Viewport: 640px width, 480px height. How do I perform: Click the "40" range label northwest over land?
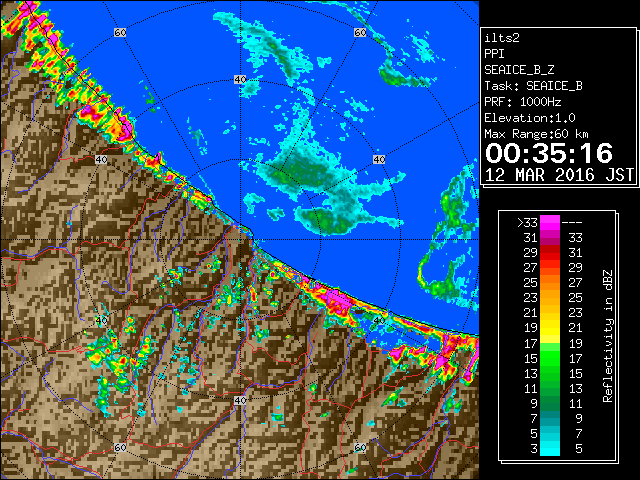(101, 159)
